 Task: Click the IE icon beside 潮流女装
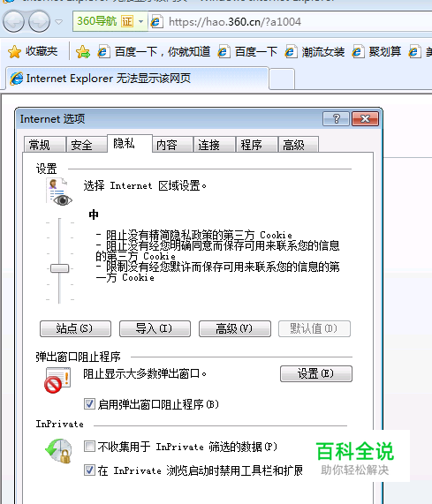tap(291, 51)
